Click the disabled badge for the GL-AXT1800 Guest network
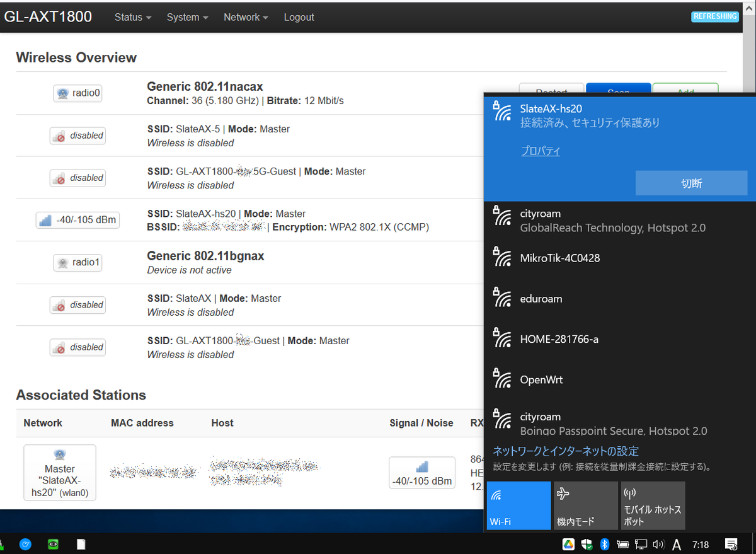Viewport: 756px width, 554px height. coord(77,347)
